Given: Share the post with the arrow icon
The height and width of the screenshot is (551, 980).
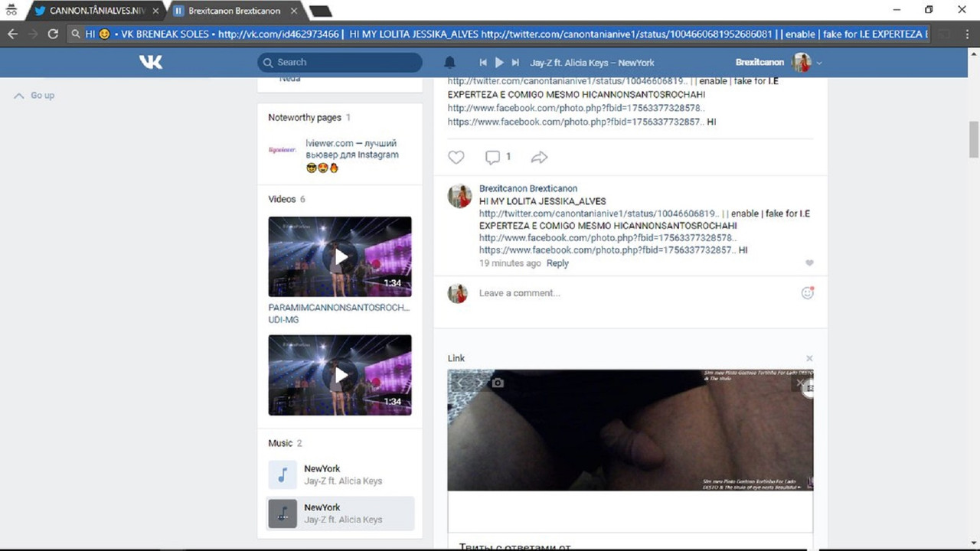Looking at the screenshot, I should pos(540,157).
